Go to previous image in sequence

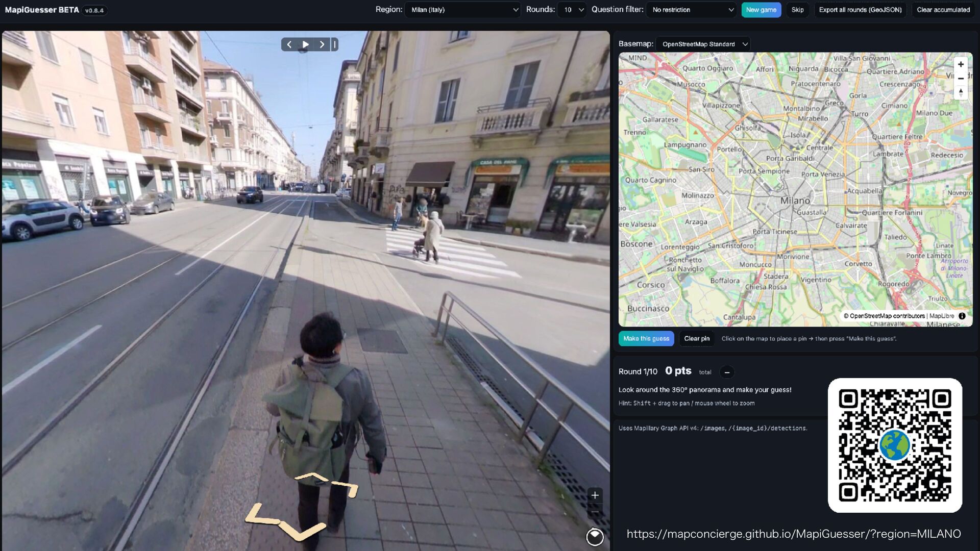tap(289, 44)
